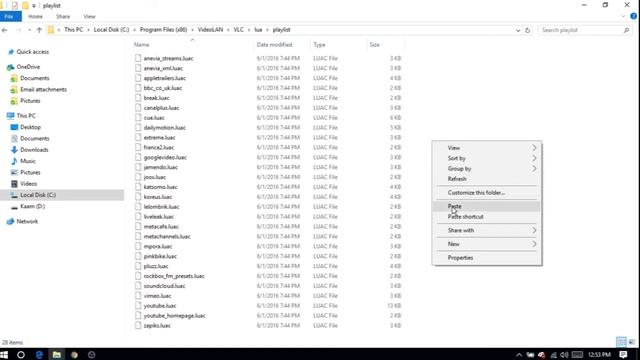The width and height of the screenshot is (640, 360).
Task: Select Paste in the context menu
Action: (487, 206)
